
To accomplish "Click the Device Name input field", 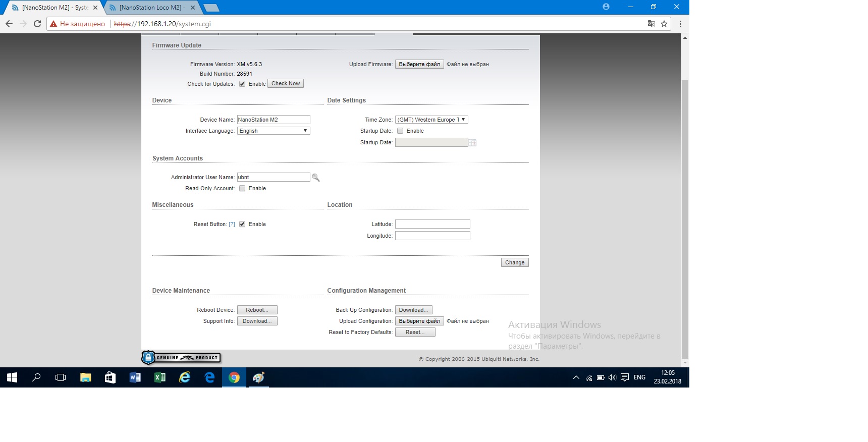I will point(274,120).
